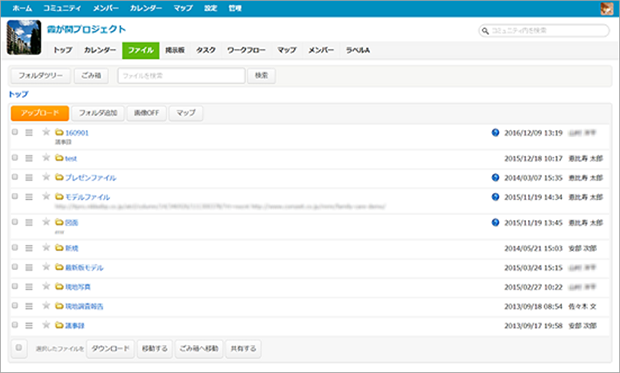This screenshot has width=620, height=373.
Task: Open the list menu icon for 最新版モデル
Action: point(29,267)
